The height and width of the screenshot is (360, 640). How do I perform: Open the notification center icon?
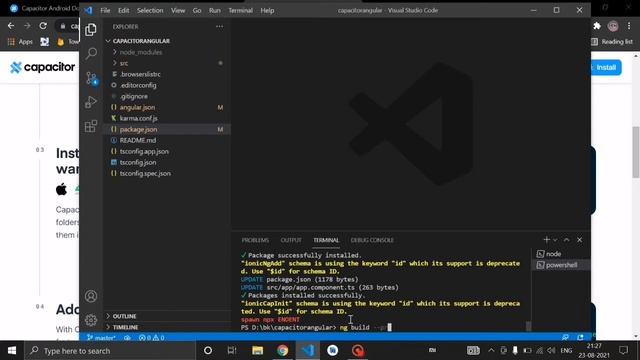pos(623,351)
